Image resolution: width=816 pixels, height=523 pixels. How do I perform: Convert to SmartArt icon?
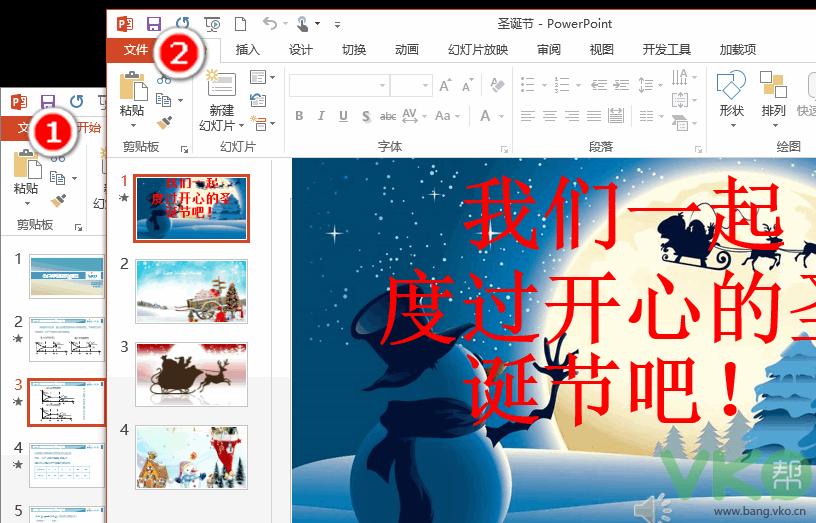click(x=684, y=123)
